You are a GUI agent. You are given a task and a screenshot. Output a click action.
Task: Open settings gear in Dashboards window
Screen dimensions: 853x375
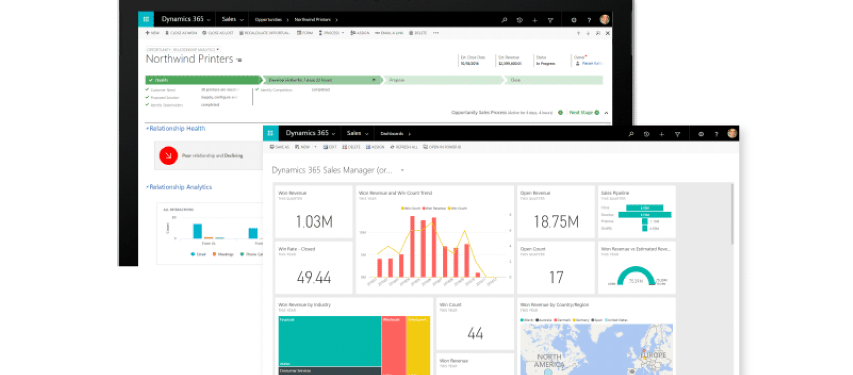click(x=701, y=134)
